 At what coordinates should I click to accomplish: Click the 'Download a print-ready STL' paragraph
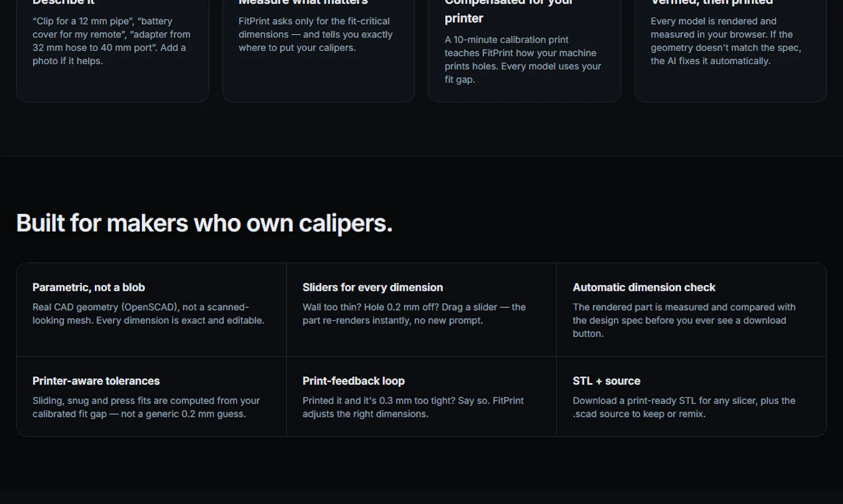click(684, 407)
